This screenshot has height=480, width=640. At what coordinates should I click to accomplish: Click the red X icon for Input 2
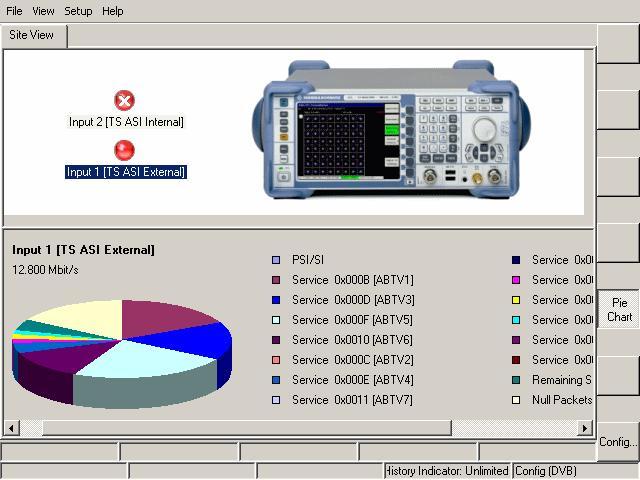124,101
